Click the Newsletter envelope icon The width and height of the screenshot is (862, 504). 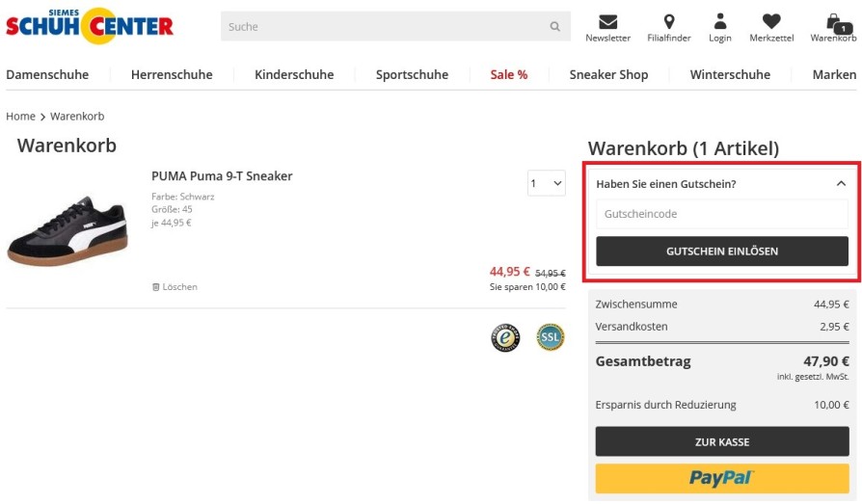coord(607,22)
